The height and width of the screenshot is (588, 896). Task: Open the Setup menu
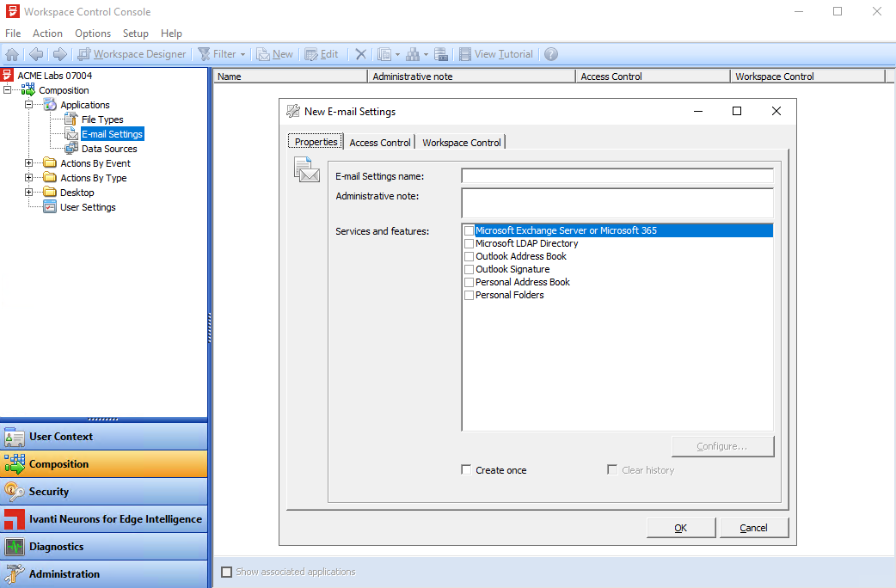click(135, 34)
